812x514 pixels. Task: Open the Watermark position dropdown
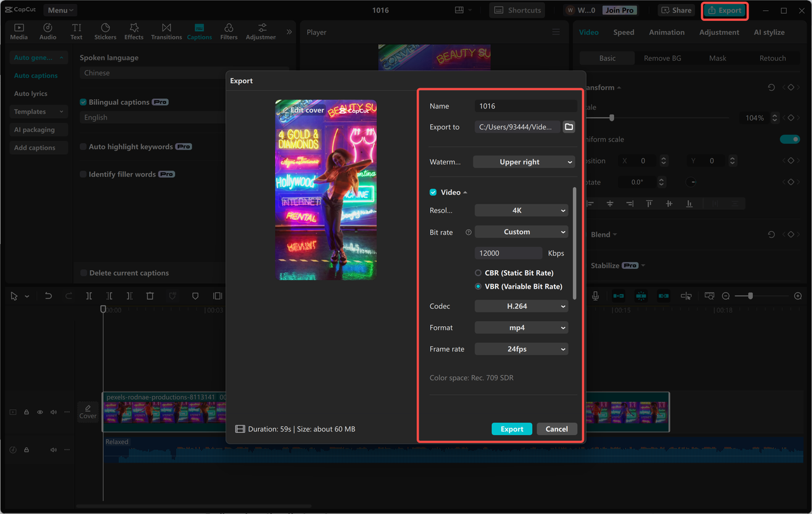click(523, 162)
